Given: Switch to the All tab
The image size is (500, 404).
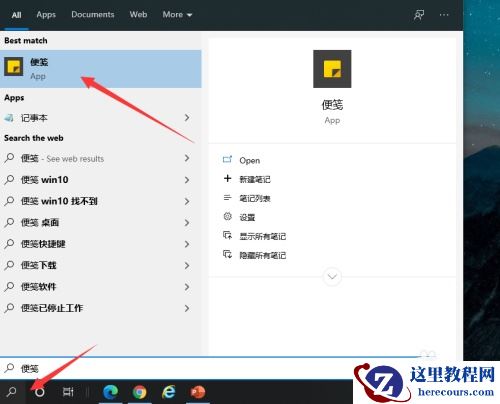Looking at the screenshot, I should (x=16, y=15).
